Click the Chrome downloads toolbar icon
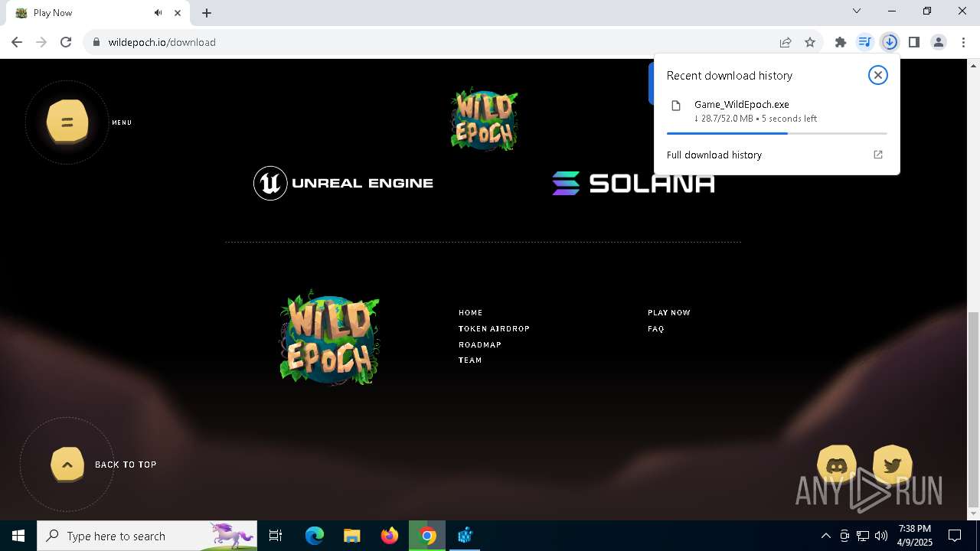 [x=890, y=42]
